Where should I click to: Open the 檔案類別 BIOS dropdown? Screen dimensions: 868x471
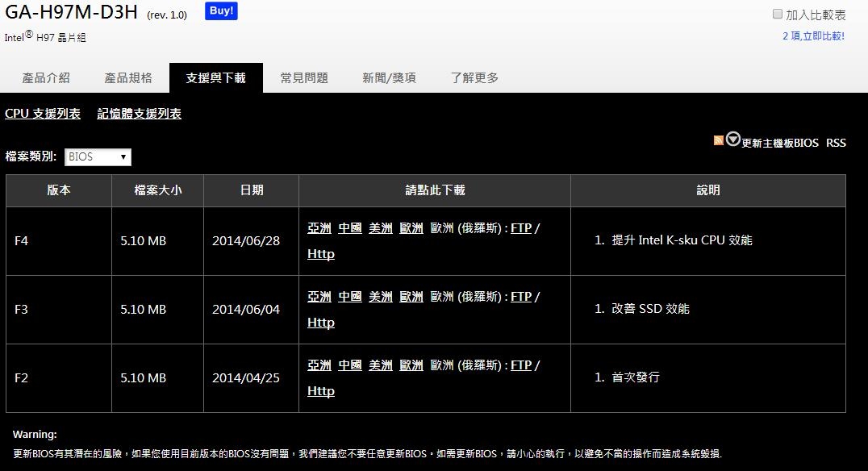coord(98,156)
